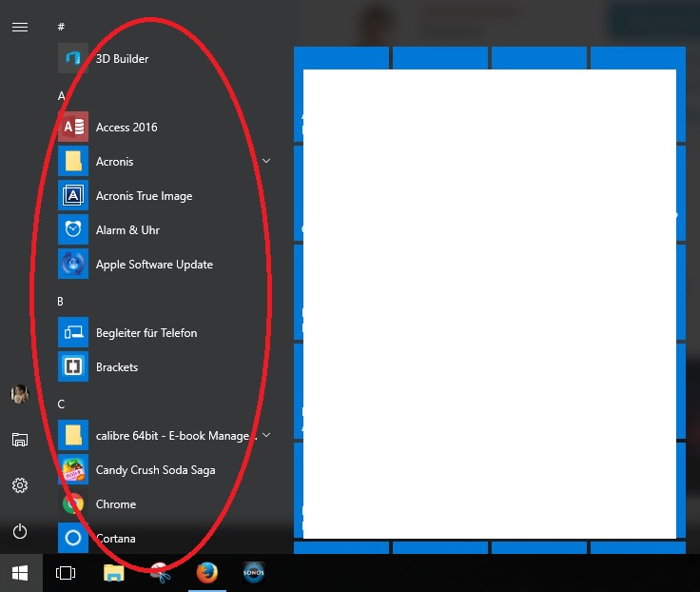Click the letter C section header
700x592 pixels.
tap(61, 405)
